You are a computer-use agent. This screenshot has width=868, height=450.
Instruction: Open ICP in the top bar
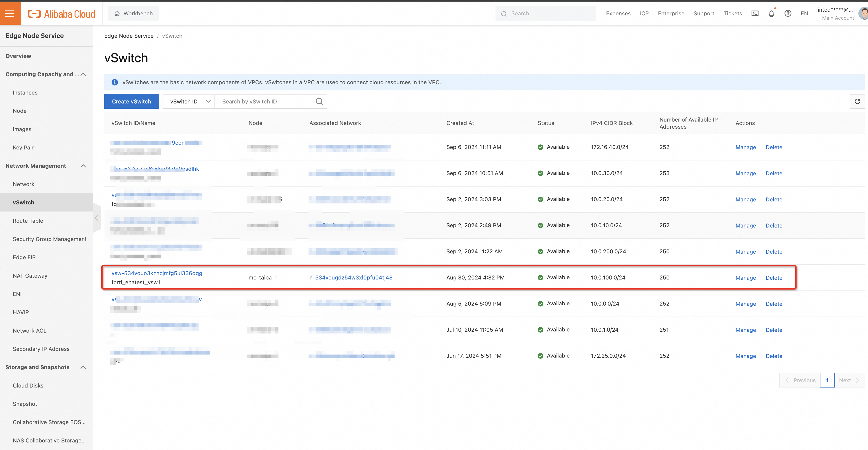pyautogui.click(x=644, y=14)
